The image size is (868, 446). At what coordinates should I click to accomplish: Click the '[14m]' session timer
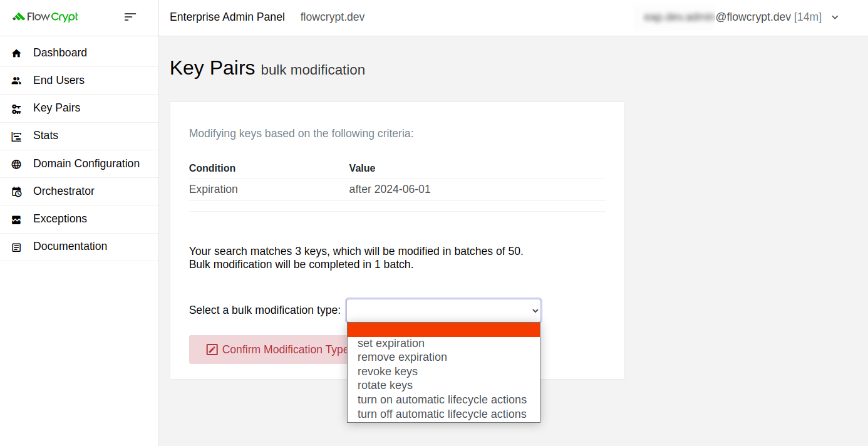click(808, 17)
